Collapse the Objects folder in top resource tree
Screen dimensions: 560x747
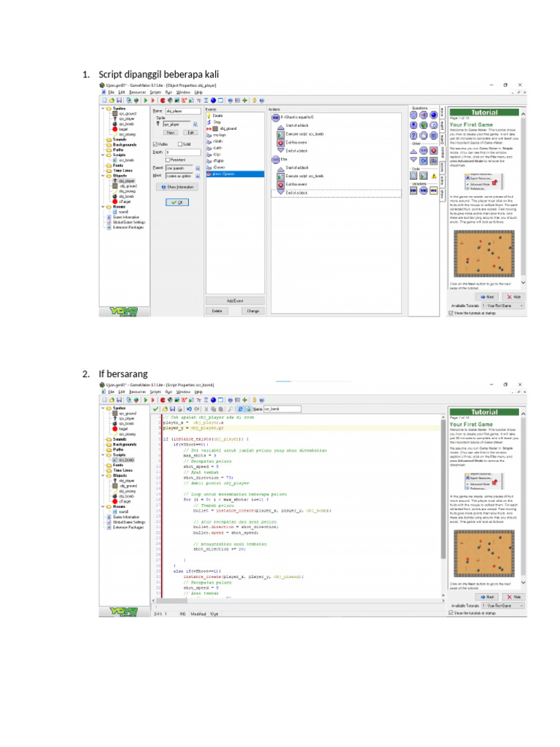pos(104,176)
